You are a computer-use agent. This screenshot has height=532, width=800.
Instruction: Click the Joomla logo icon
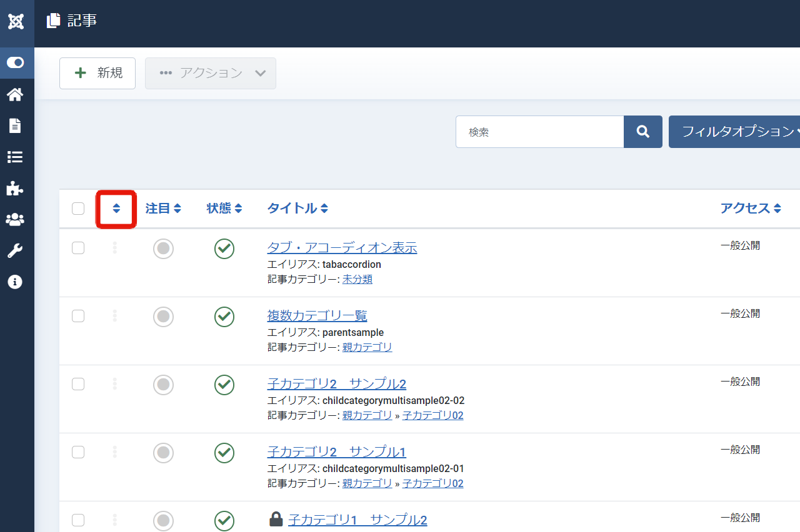tap(16, 22)
